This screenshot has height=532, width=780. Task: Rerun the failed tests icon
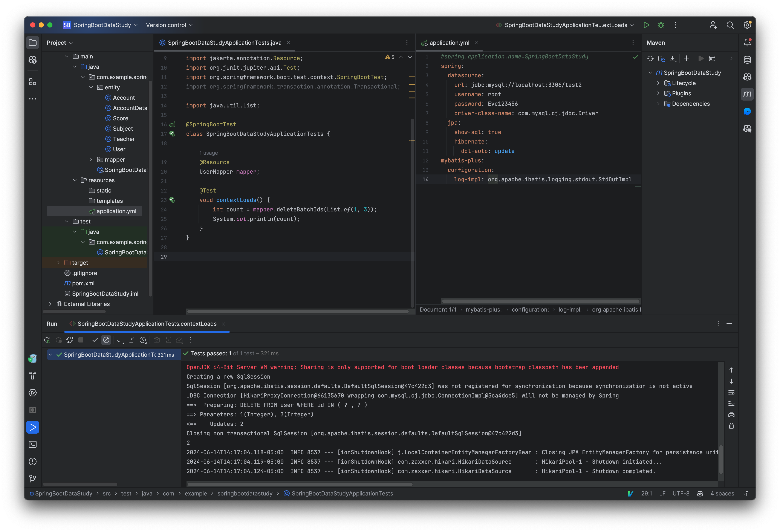click(x=59, y=340)
